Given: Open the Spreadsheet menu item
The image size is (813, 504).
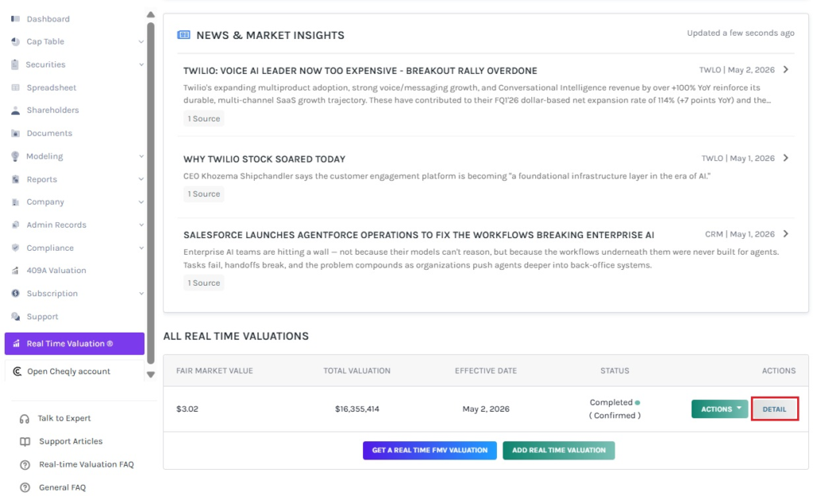Looking at the screenshot, I should (52, 87).
